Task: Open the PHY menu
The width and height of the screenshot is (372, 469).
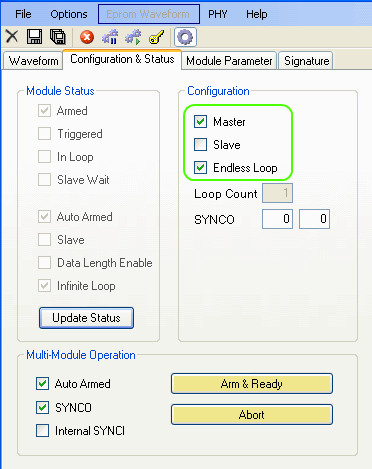Action: pos(218,14)
